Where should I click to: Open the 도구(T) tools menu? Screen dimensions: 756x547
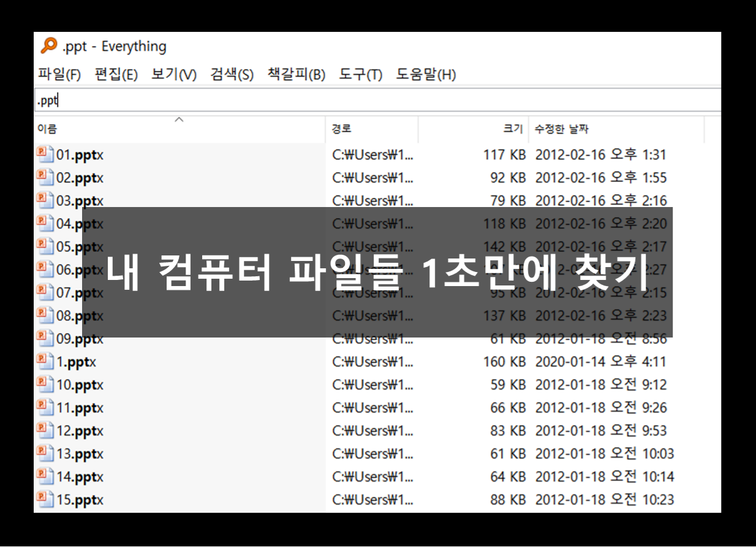click(361, 75)
